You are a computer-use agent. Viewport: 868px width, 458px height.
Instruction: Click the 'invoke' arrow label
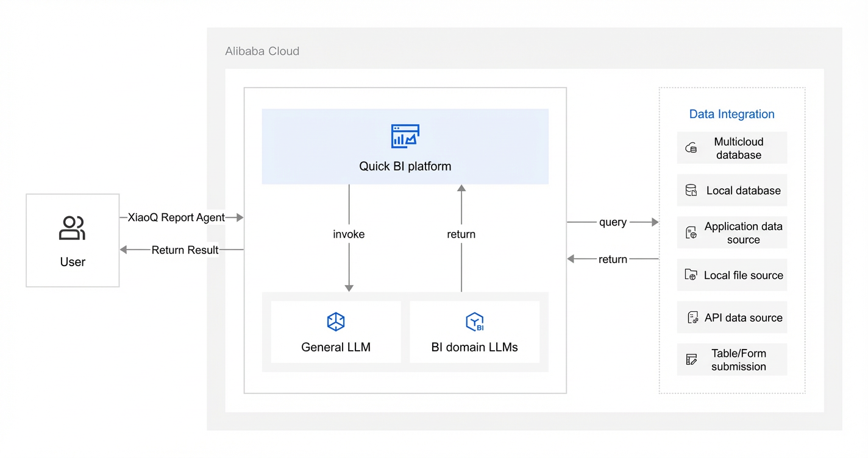pyautogui.click(x=349, y=234)
